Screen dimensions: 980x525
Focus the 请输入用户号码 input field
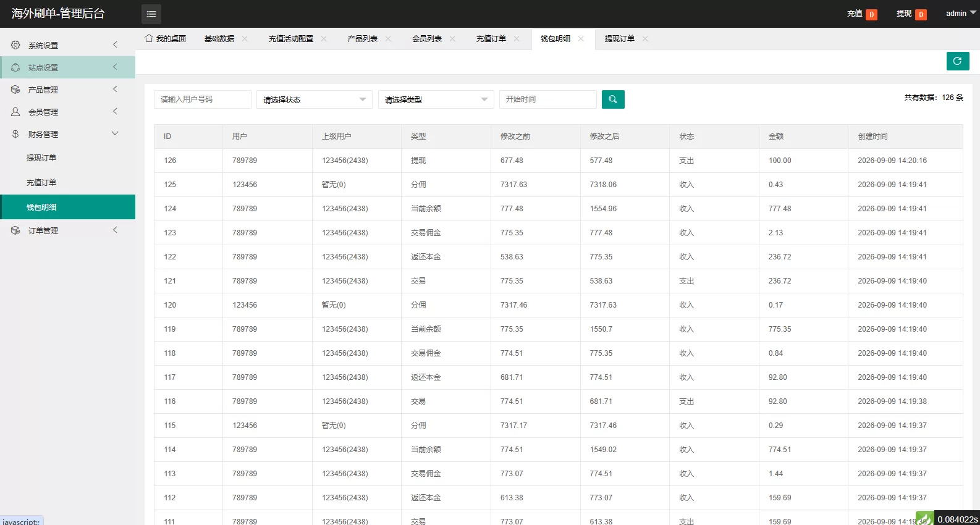[x=203, y=99]
